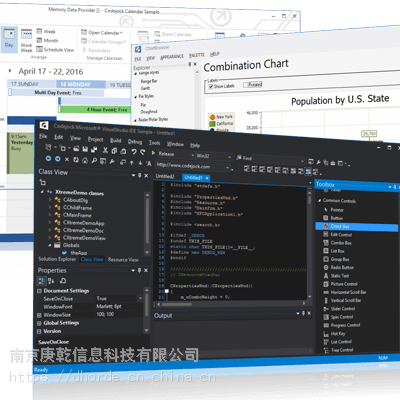Click the Save disk icon in IDE toolbar
Image resolution: width=400 pixels, height=400 pixels.
[x=85, y=149]
